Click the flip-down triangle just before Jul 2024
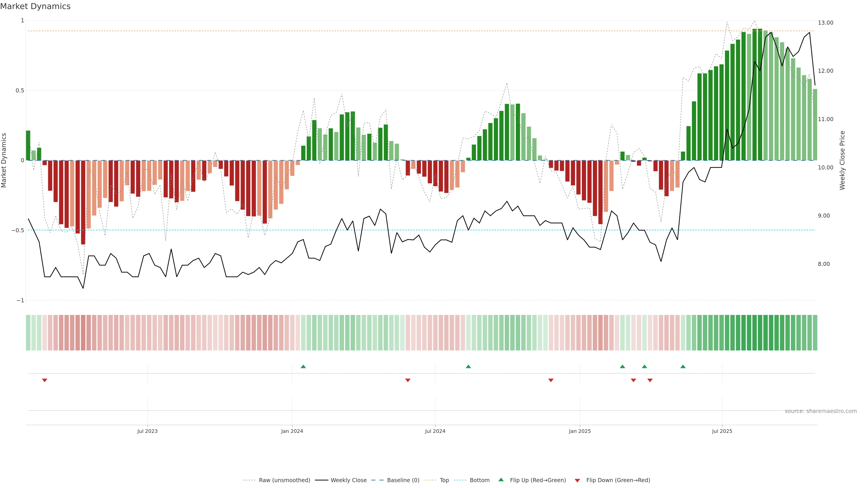Viewport: 868px width, 488px height. click(x=408, y=380)
